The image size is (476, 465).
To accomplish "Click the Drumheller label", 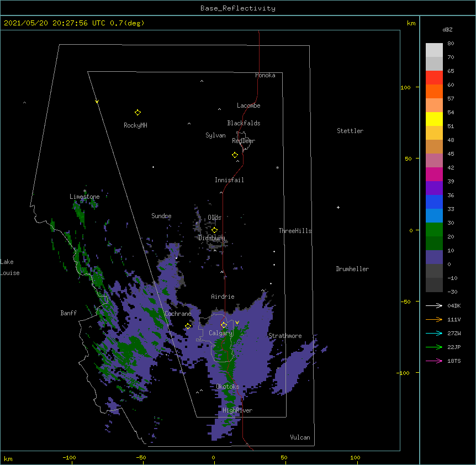I will [x=352, y=269].
